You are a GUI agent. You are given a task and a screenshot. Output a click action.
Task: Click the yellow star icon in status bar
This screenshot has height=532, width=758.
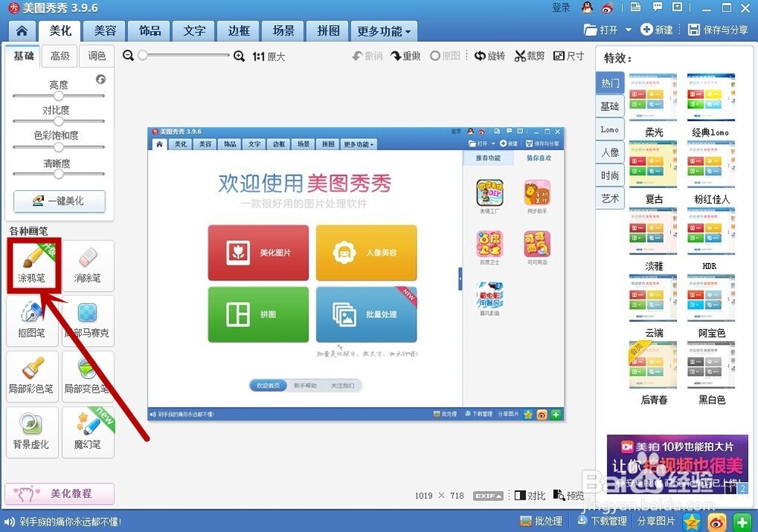click(692, 522)
